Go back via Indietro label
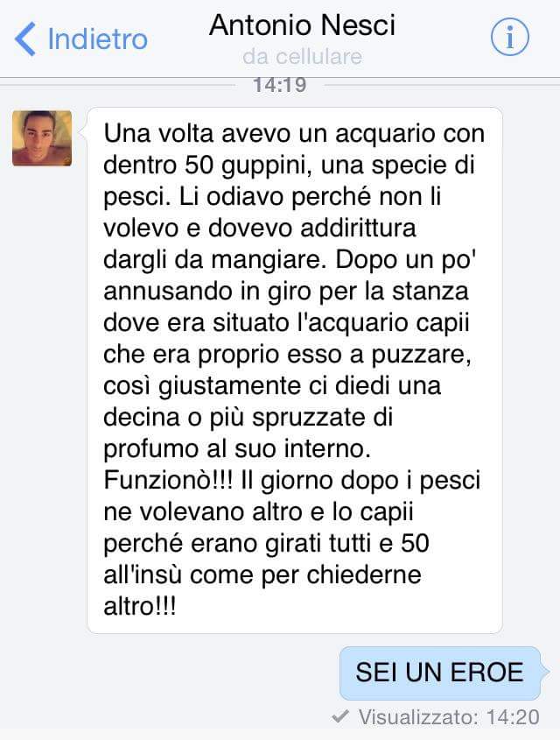This screenshot has height=740, width=560. click(98, 39)
